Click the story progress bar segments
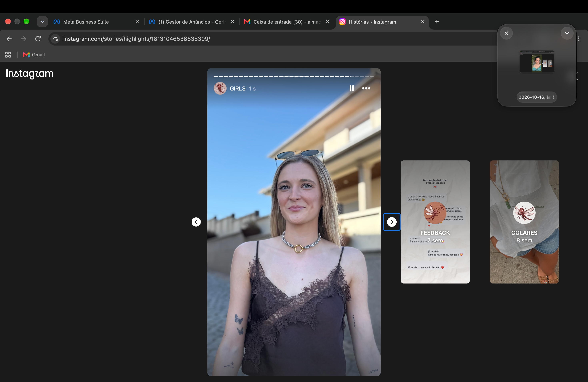This screenshot has height=382, width=588. pyautogui.click(x=294, y=77)
